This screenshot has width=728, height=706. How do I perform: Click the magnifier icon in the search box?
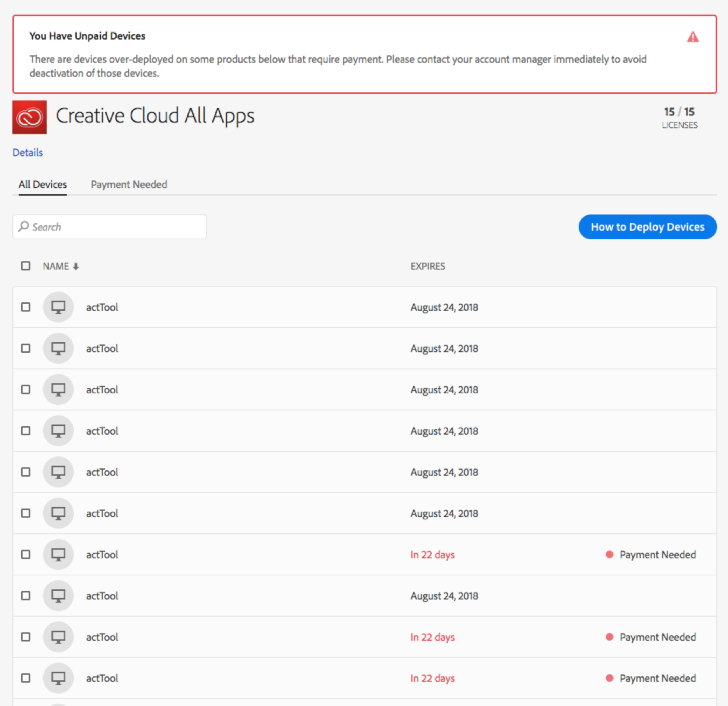(x=23, y=226)
